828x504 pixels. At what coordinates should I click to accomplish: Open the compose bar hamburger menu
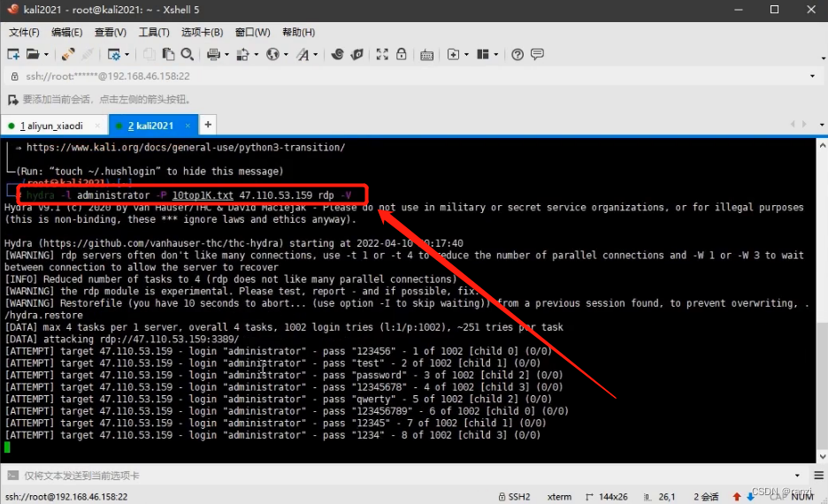tap(818, 476)
